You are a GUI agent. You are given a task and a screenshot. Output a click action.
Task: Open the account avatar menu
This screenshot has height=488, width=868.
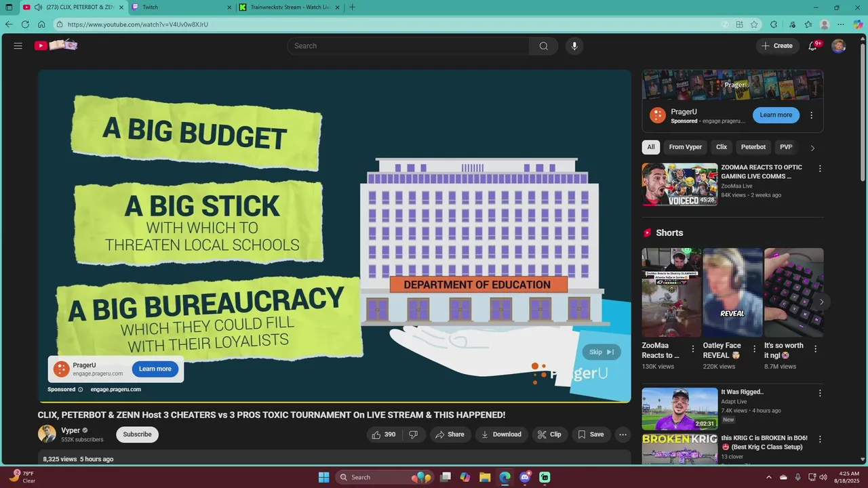pos(839,46)
